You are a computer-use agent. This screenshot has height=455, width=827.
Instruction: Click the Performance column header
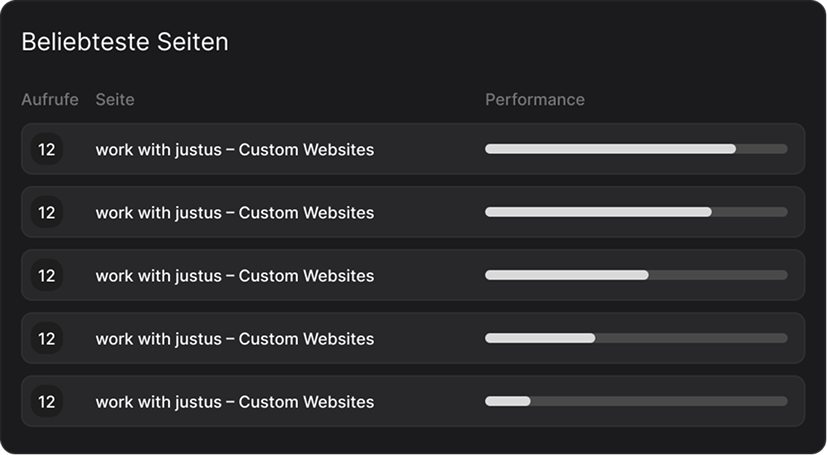point(535,100)
